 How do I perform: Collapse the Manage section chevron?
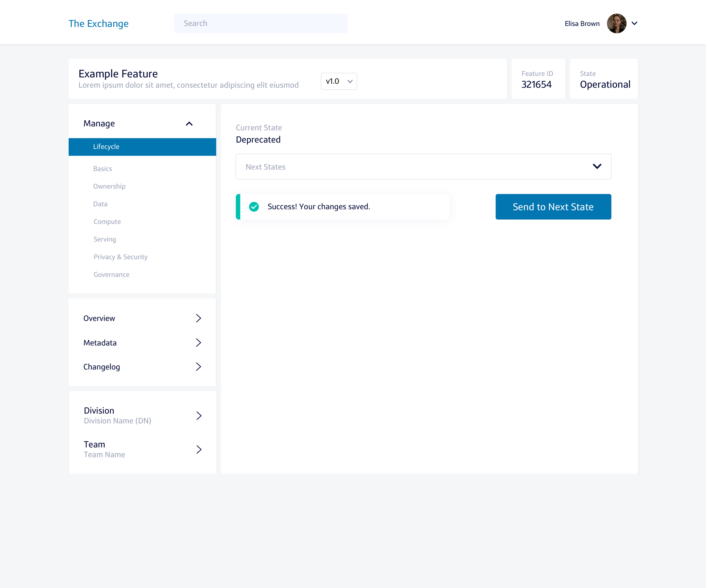click(x=189, y=124)
